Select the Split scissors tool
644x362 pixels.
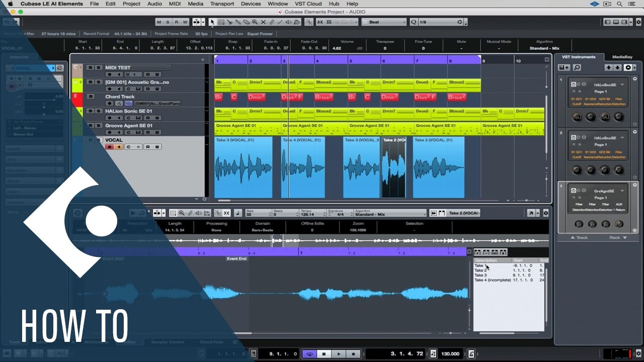229,22
